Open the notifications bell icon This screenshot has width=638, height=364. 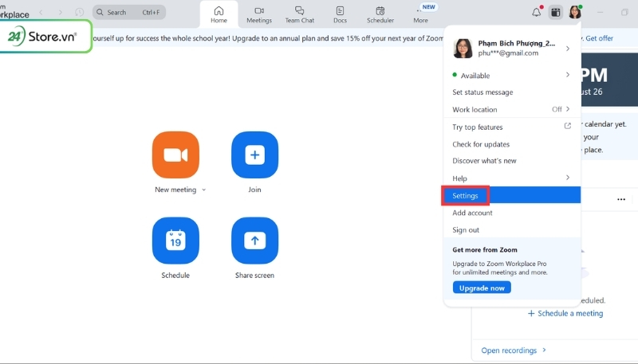(537, 12)
